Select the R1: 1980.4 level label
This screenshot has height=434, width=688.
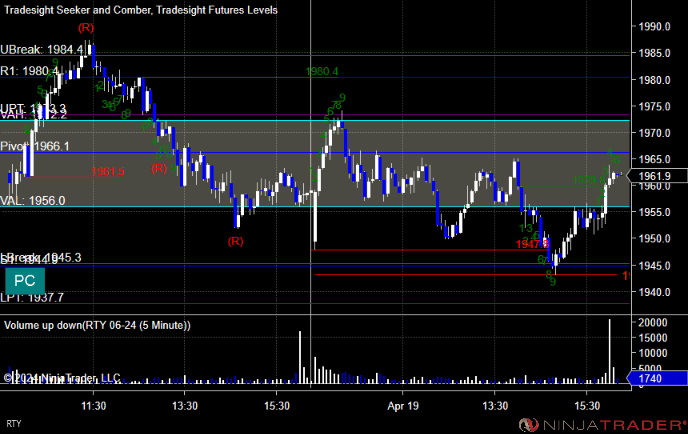click(x=29, y=71)
